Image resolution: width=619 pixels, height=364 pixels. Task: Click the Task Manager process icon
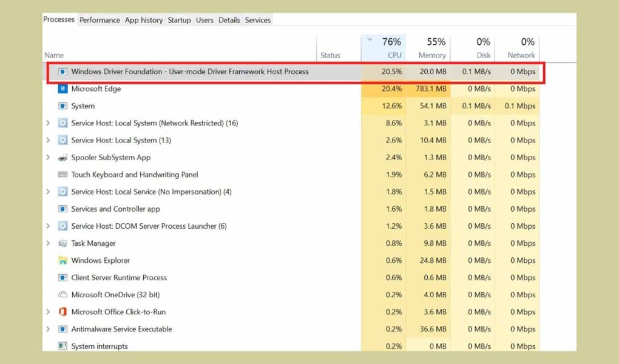point(62,243)
